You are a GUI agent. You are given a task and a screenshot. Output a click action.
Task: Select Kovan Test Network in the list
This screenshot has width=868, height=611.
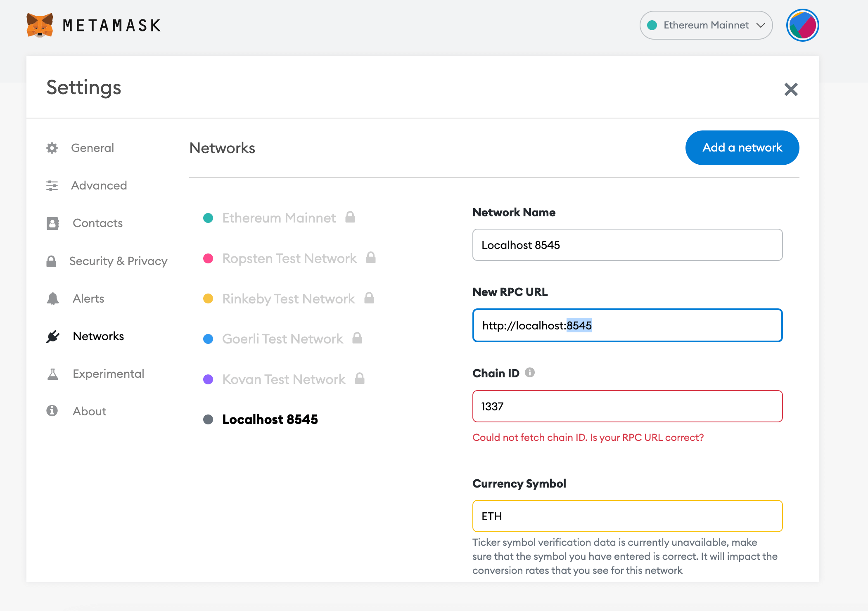pyautogui.click(x=284, y=379)
